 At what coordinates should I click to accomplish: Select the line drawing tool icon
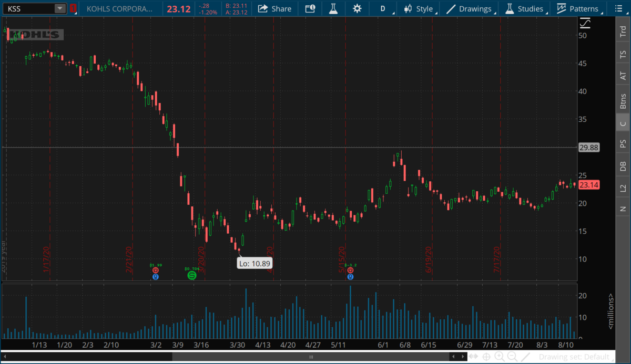525,357
